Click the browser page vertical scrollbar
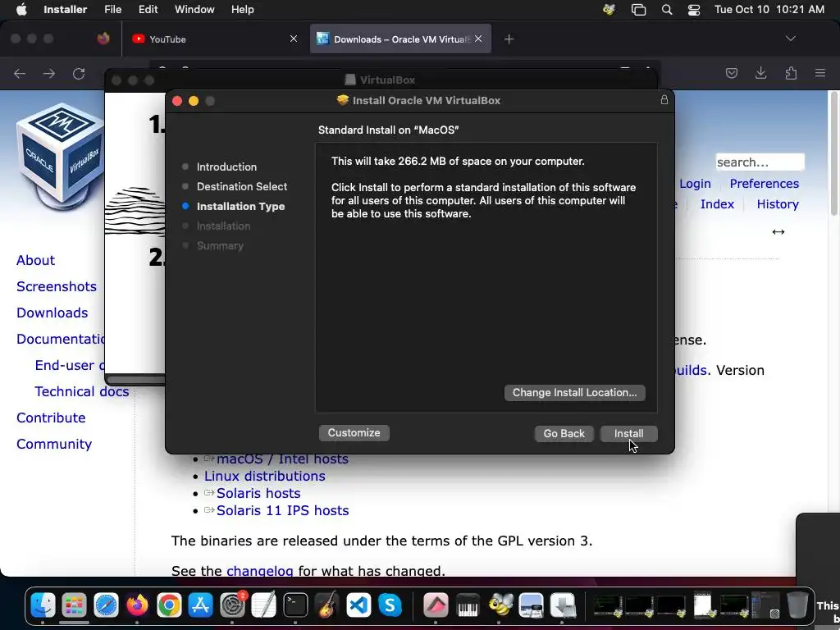This screenshot has height=630, width=840. pos(833,155)
